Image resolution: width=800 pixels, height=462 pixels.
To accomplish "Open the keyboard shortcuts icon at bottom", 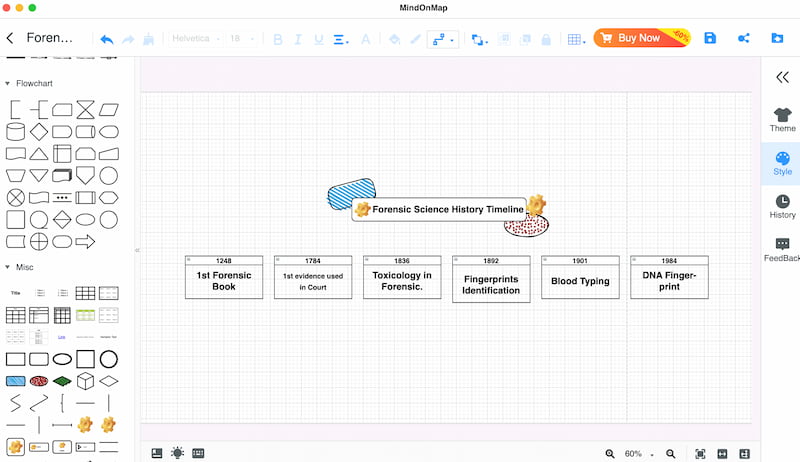I will click(x=198, y=453).
